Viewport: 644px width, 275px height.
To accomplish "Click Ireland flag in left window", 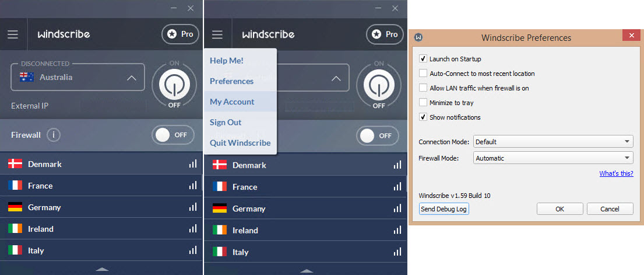I will [15, 229].
